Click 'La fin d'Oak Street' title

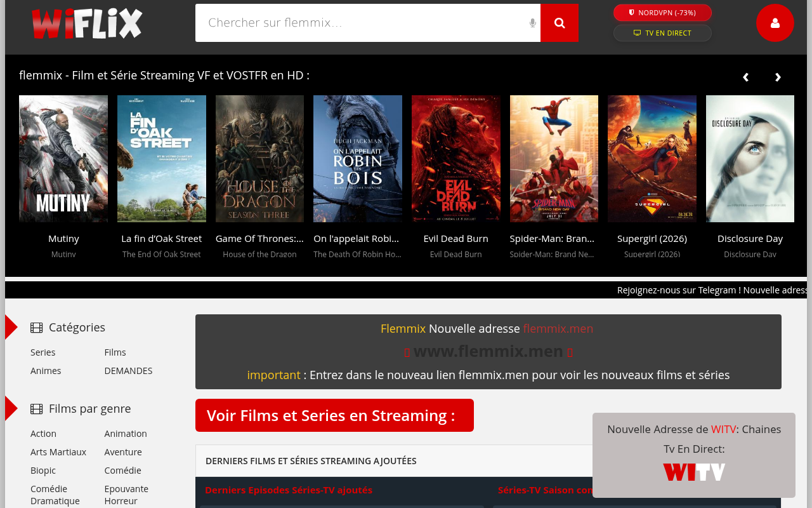(x=162, y=239)
